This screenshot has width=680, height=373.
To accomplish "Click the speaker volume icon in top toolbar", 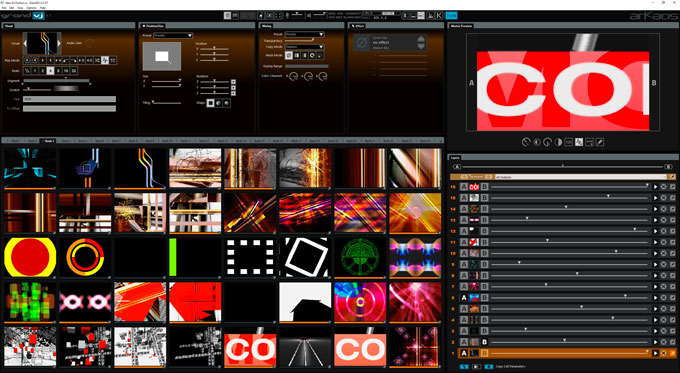I will coord(310,16).
